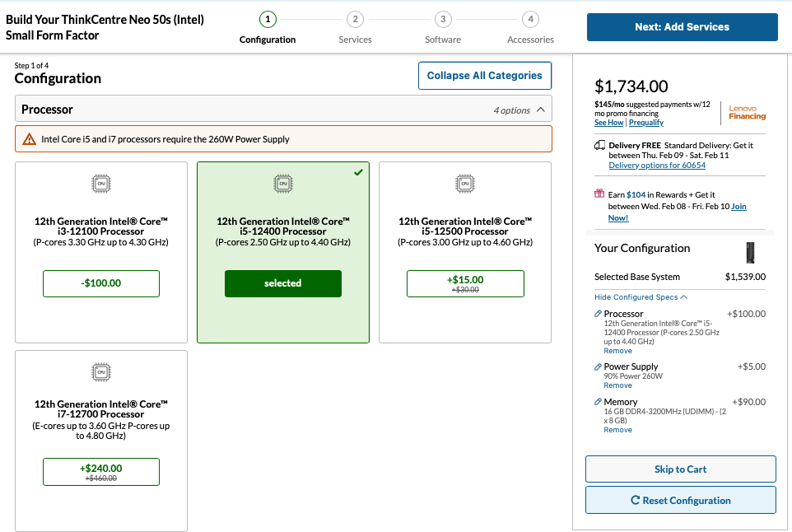792x532 pixels.
Task: Choose the i5-12500 option for +$15.00
Action: click(465, 283)
